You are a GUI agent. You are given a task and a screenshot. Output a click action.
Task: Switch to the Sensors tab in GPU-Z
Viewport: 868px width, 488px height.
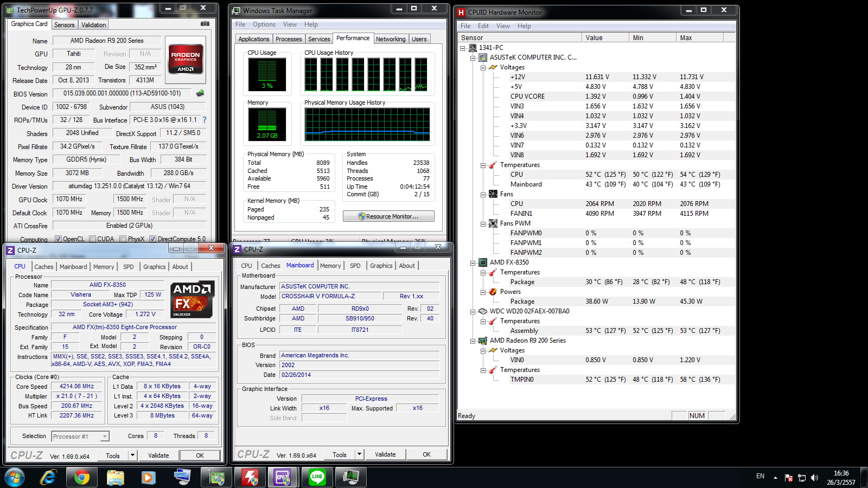click(x=64, y=25)
